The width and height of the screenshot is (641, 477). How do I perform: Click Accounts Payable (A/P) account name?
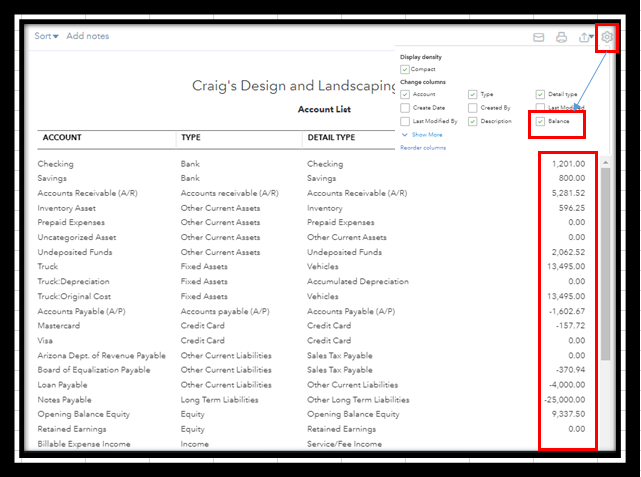coord(81,311)
